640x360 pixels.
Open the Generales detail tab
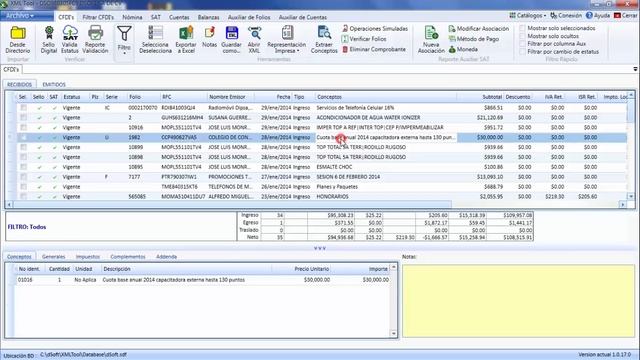point(53,257)
